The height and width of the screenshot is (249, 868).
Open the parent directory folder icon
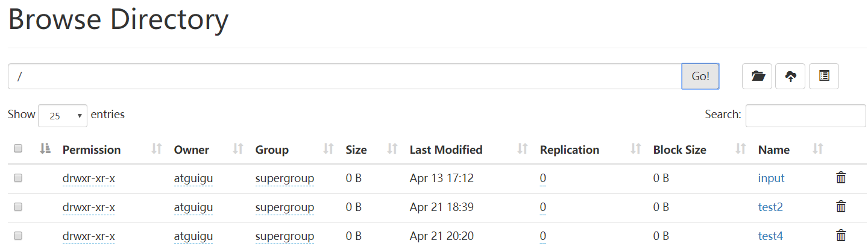pyautogui.click(x=757, y=77)
